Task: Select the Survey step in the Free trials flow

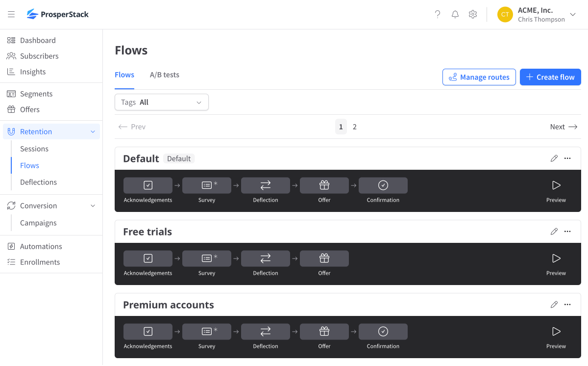Action: point(206,258)
